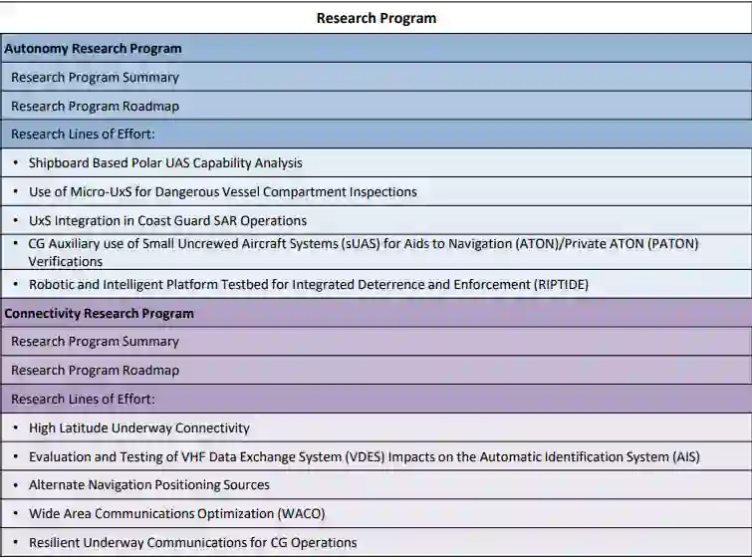Screen dimensions: 752x560
Task: Click the 'Research Program' table header
Action: click(376, 18)
